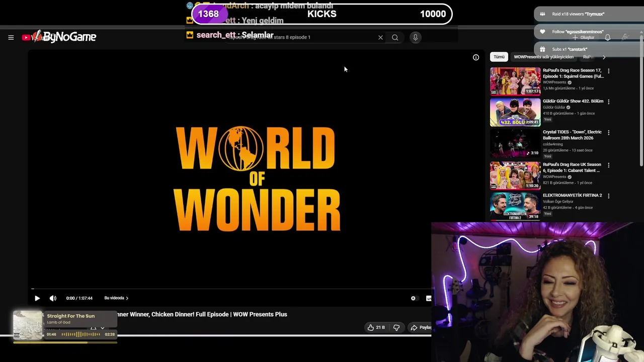644x362 pixels.
Task: Click the magnifier search button
Action: tap(395, 37)
